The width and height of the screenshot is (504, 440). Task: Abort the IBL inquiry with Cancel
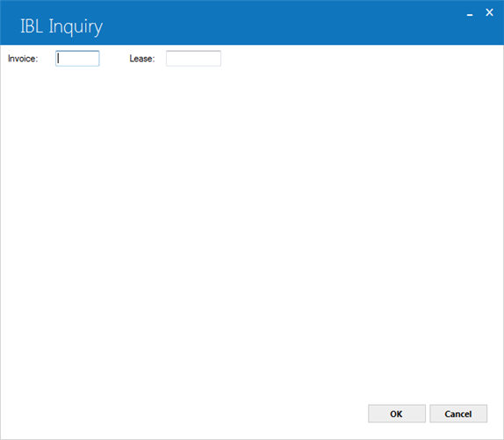click(x=458, y=414)
